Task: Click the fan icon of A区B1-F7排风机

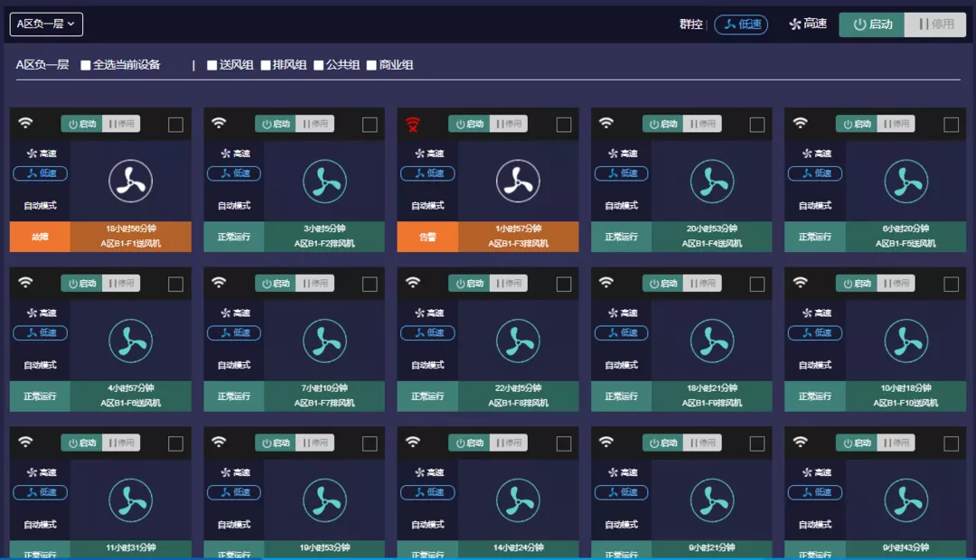Action: coord(324,341)
